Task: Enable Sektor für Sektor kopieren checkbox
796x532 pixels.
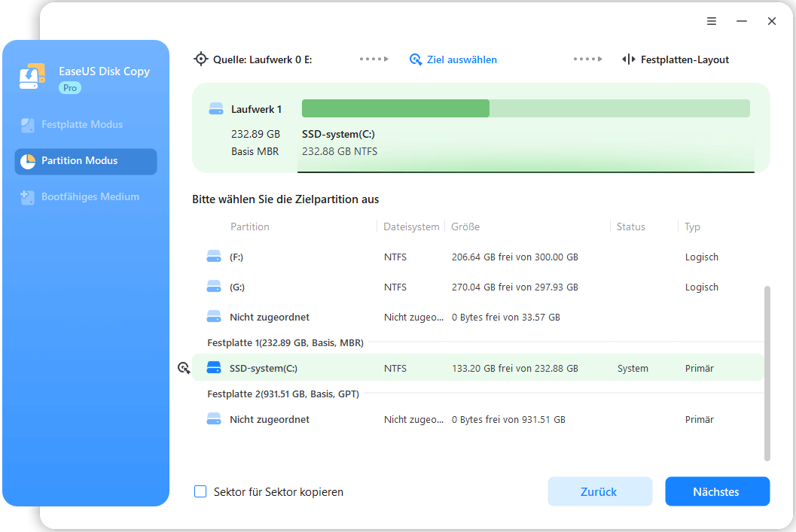Action: [x=200, y=491]
